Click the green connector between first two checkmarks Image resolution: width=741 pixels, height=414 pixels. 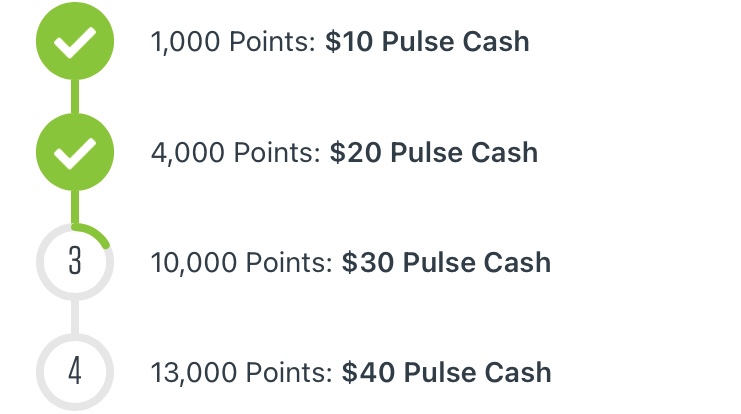(75, 98)
